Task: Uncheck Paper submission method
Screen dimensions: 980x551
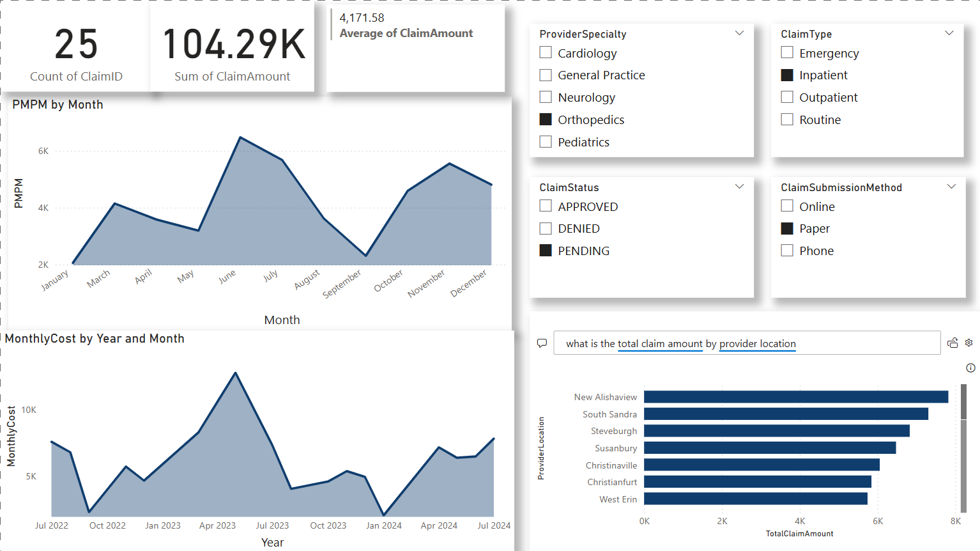Action: pos(787,228)
